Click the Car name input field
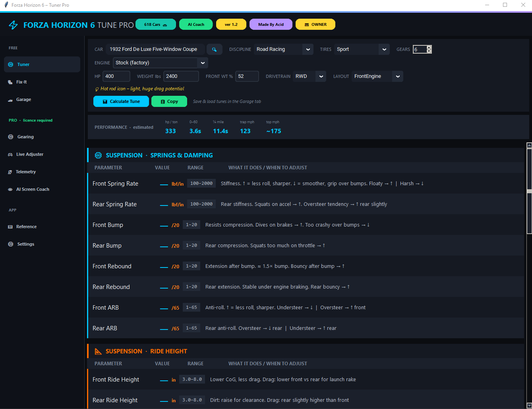Viewport: 532px width, 409px height. tap(156, 49)
